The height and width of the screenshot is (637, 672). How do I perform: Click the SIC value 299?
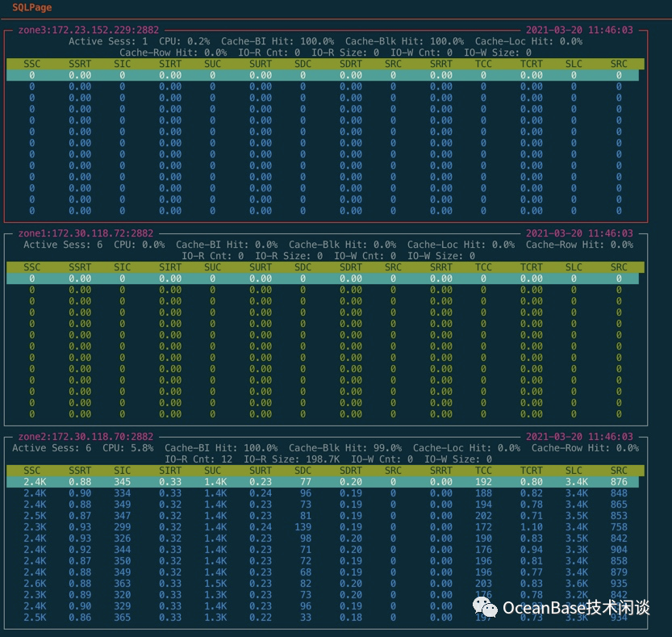[122, 527]
